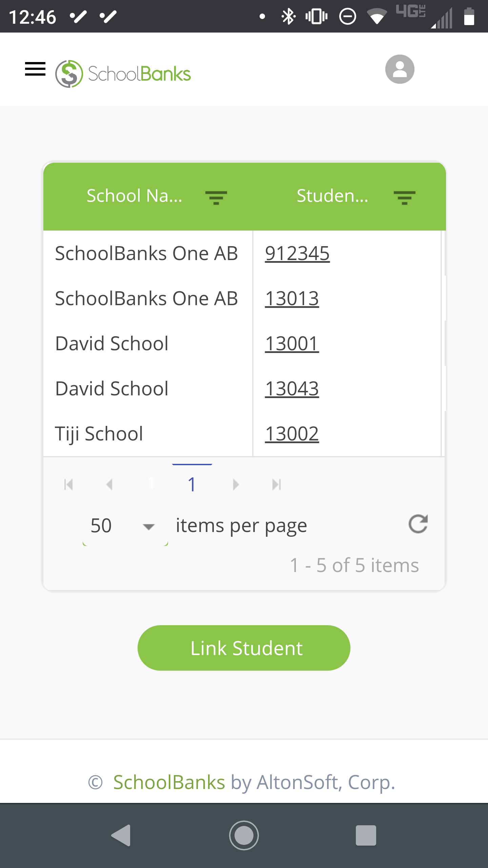The image size is (488, 868).
Task: Open the hamburger navigation menu
Action: (35, 69)
